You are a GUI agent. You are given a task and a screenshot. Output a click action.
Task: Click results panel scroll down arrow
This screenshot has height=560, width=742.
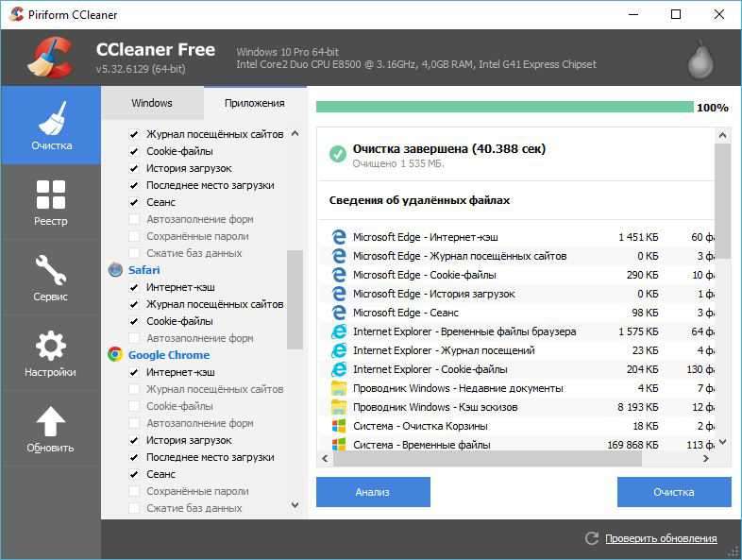[722, 442]
